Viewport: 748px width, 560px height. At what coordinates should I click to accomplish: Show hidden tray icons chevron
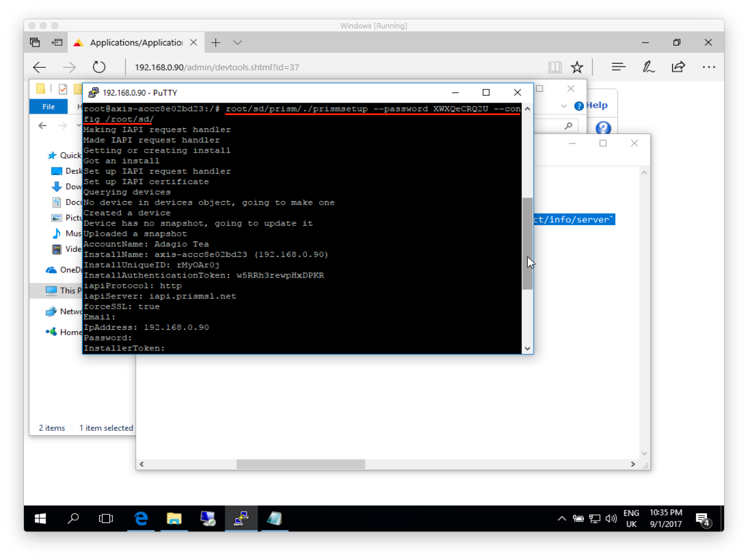(562, 518)
